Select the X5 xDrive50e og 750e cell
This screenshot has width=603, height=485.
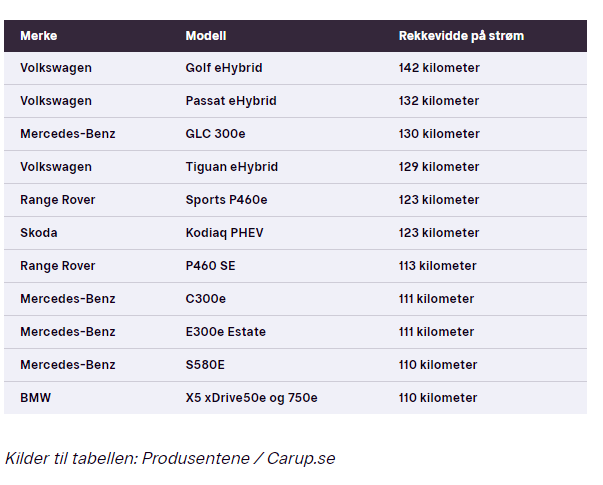click(252, 398)
